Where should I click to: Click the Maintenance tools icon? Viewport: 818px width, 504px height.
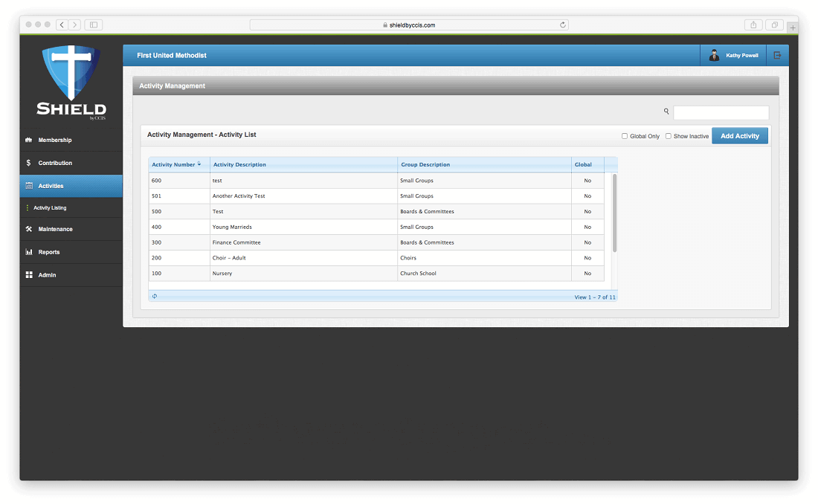[x=28, y=229]
